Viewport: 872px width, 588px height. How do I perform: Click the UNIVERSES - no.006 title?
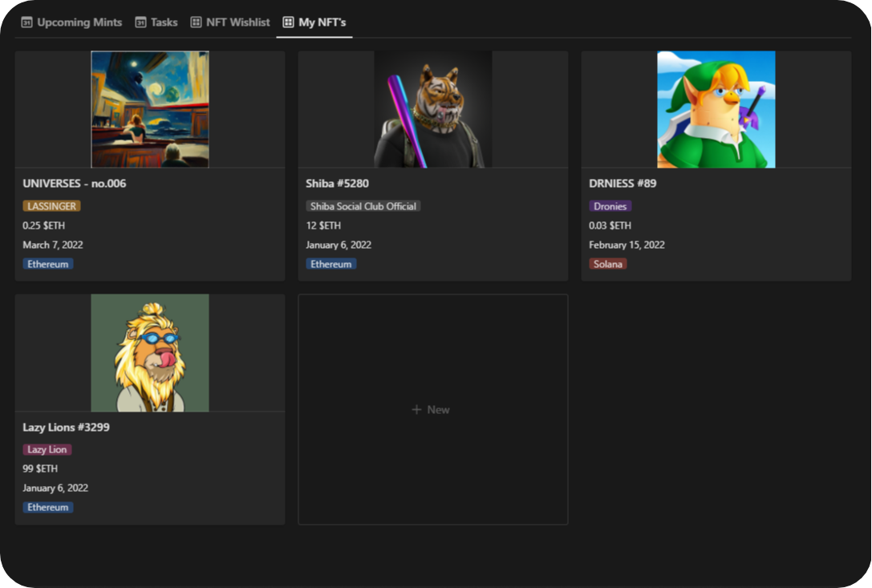point(75,184)
